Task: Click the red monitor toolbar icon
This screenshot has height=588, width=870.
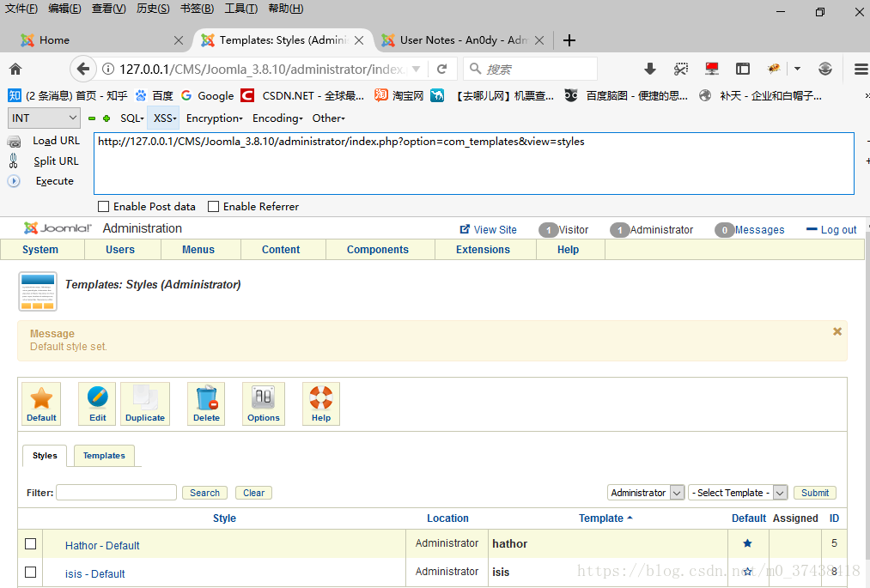Action: tap(712, 69)
